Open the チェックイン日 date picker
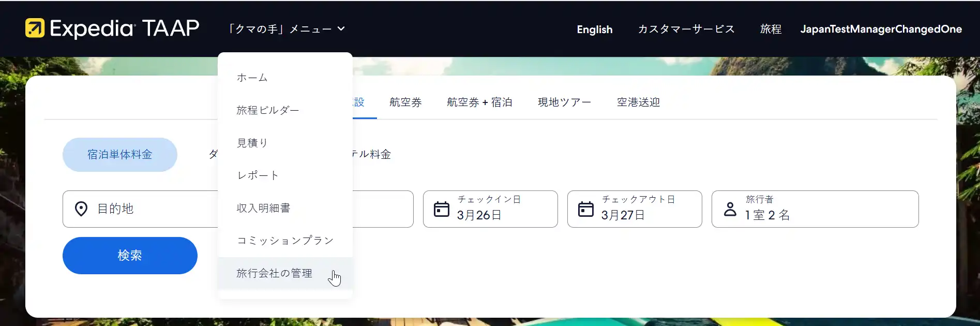Viewport: 980px width, 326px height. coord(490,209)
